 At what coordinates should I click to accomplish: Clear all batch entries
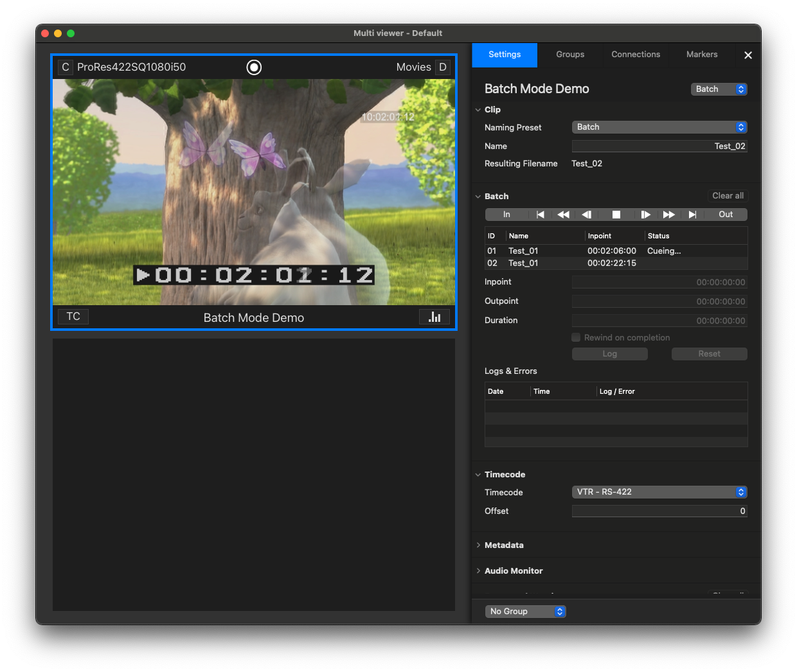coord(728,196)
